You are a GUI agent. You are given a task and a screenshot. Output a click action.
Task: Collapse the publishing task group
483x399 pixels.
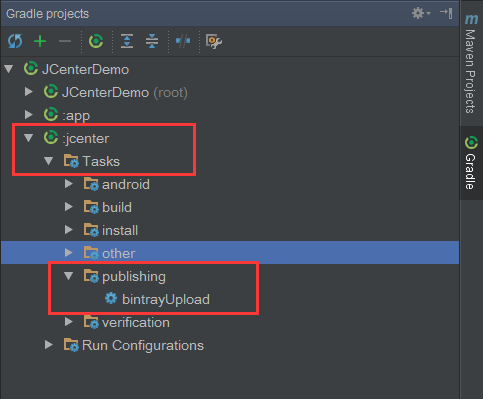click(x=69, y=276)
